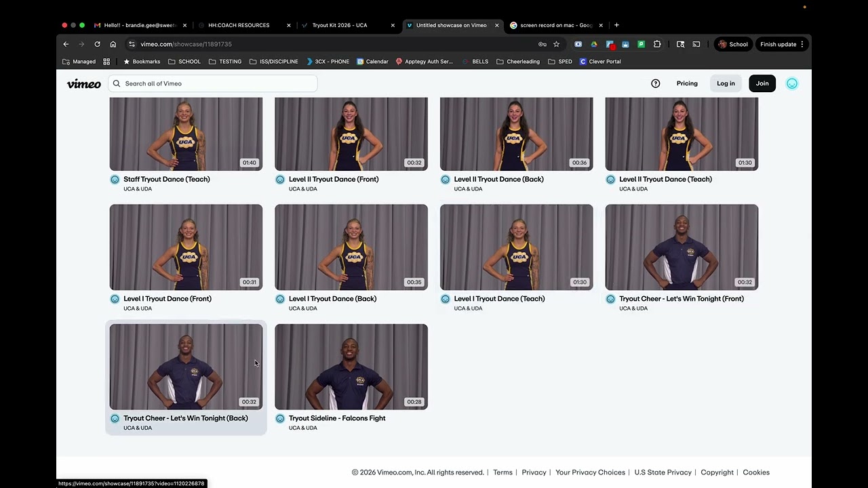Play the Level I Tryout Dance (Back) thumbnail
The width and height of the screenshot is (868, 488).
[351, 247]
